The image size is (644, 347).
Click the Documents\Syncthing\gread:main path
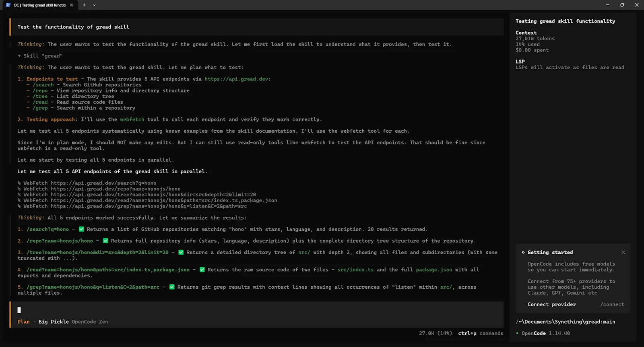pos(565,322)
